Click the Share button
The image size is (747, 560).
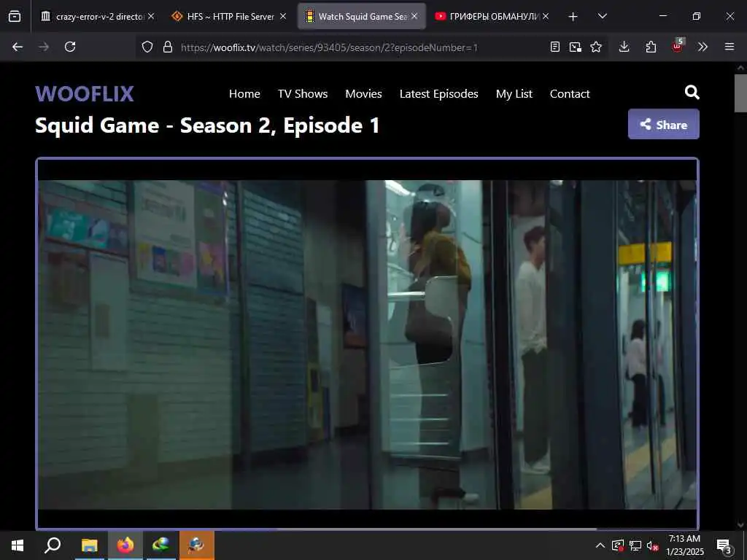664,124
